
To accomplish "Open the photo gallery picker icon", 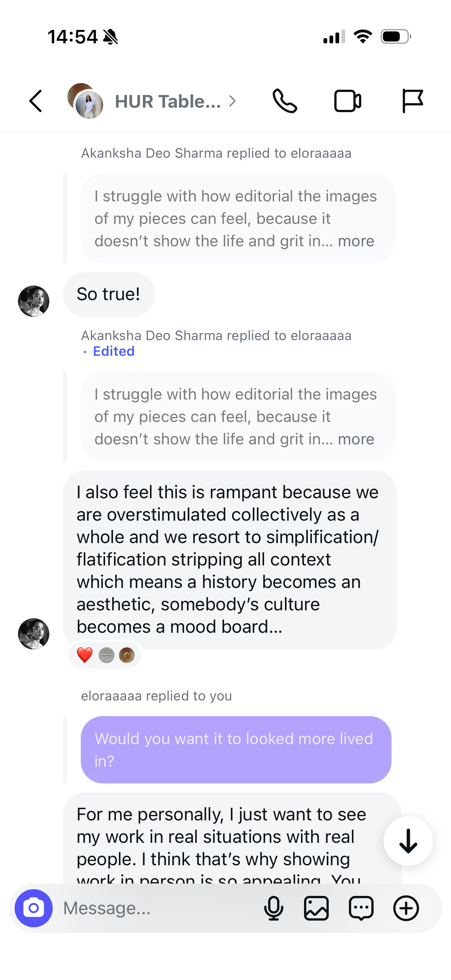I will tap(316, 908).
